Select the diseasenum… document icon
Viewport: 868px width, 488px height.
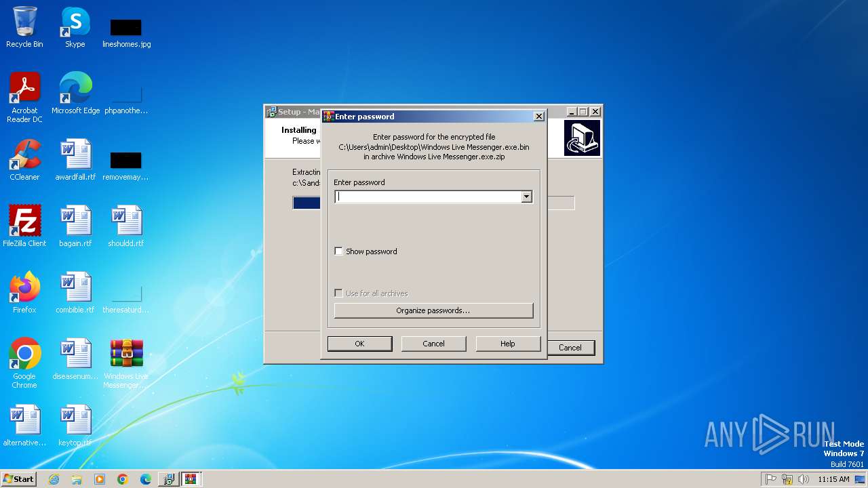click(x=75, y=359)
